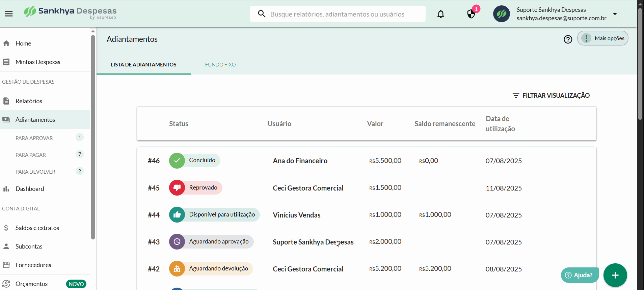The image size is (644, 290).
Task: Open Minhas Despesas in sidebar
Action: pyautogui.click(x=45, y=62)
